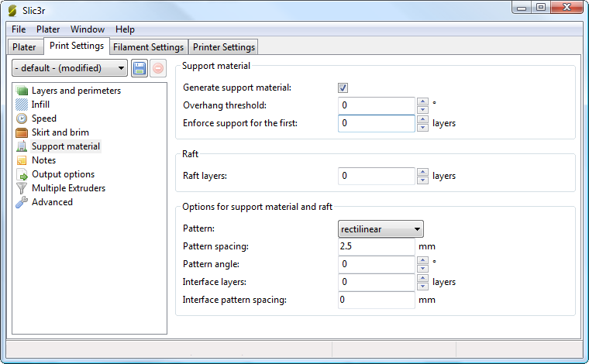Click the Speed clock icon
Viewport: 589px width, 364px height.
[22, 118]
